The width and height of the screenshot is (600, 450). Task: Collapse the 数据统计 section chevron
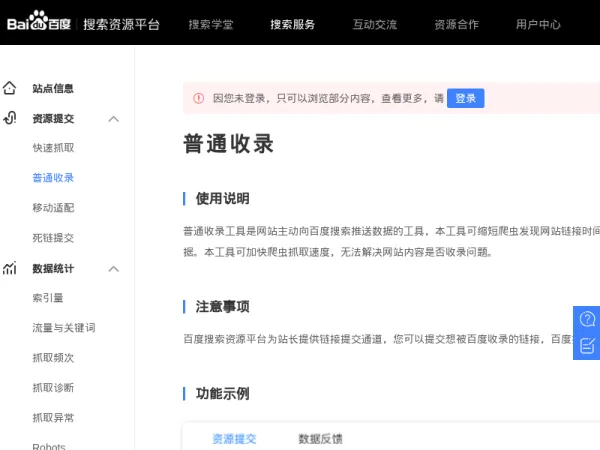coord(114,269)
